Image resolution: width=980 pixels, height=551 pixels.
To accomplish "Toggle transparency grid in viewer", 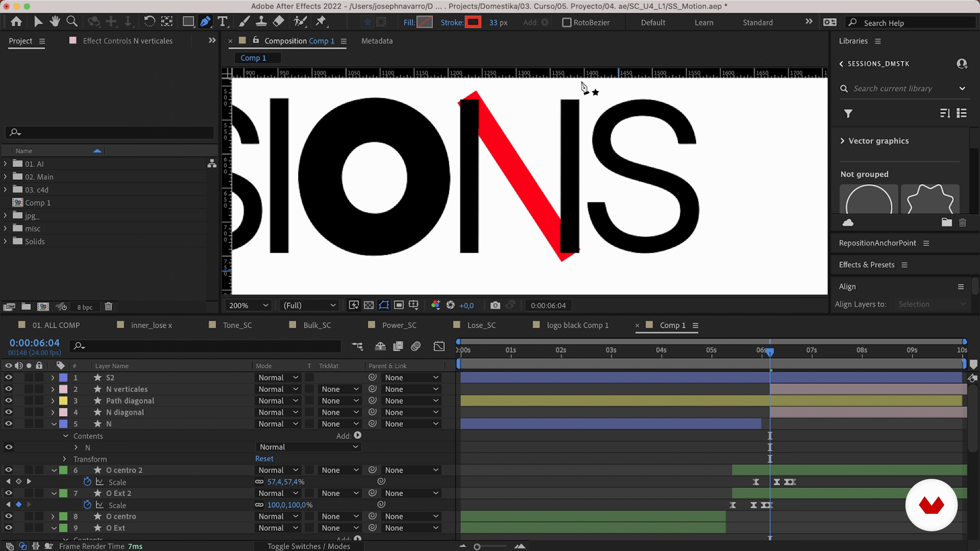I will [369, 305].
